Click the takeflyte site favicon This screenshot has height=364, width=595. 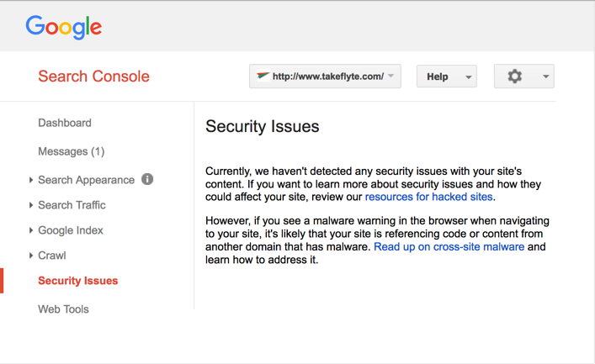(263, 76)
